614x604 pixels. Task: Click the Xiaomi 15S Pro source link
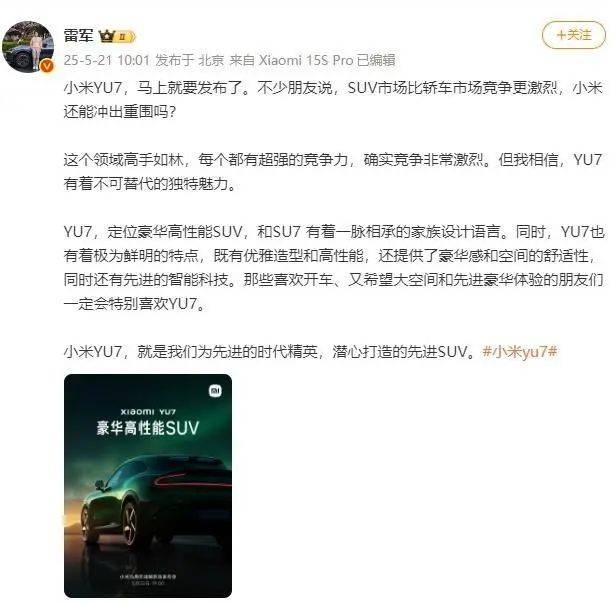tap(306, 60)
